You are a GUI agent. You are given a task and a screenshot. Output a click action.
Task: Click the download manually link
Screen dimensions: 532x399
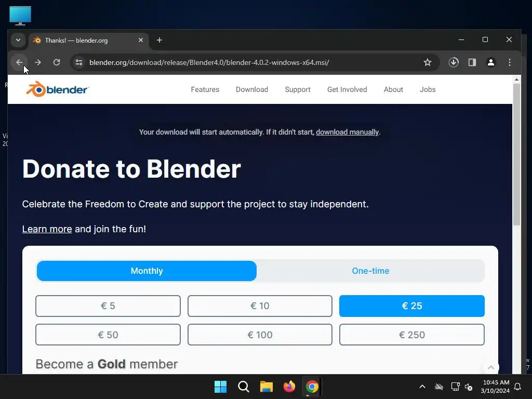(x=348, y=132)
